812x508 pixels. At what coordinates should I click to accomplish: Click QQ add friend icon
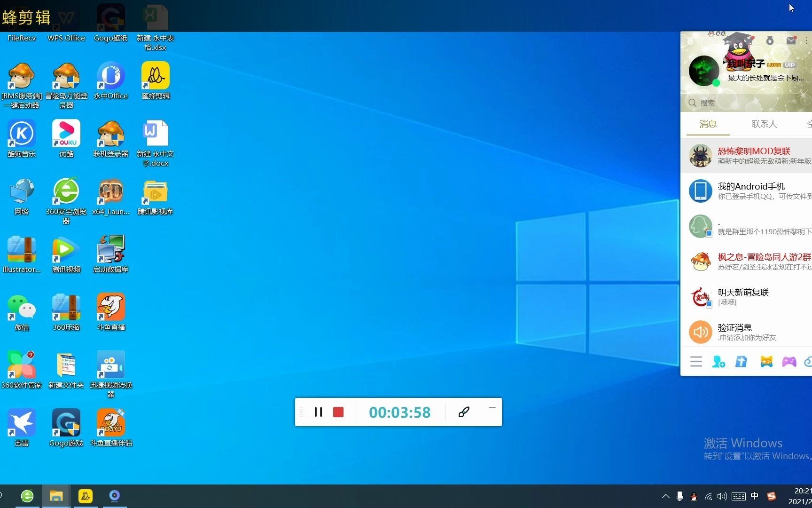coord(718,361)
